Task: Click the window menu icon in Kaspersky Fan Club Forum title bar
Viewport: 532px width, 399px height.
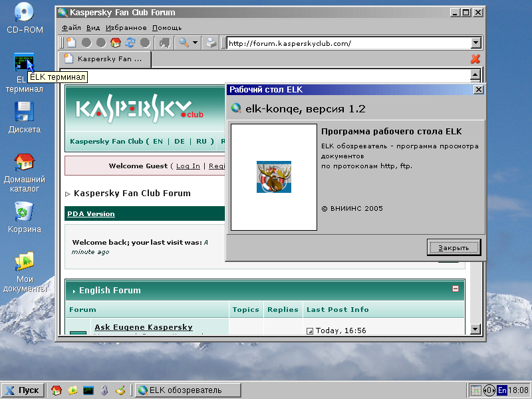Action: click(63, 13)
